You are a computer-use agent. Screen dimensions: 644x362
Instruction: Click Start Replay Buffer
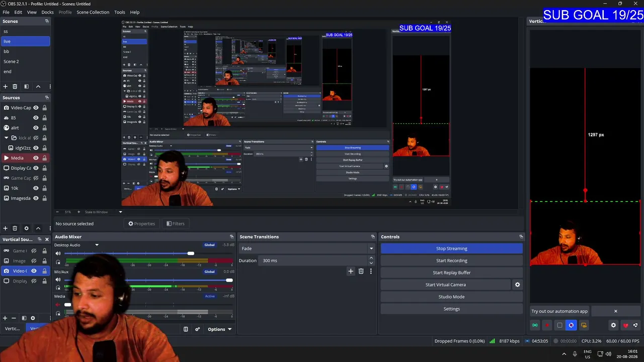(x=452, y=273)
